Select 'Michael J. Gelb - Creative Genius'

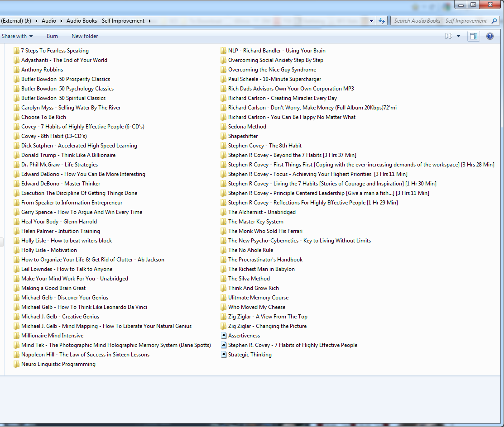(60, 317)
